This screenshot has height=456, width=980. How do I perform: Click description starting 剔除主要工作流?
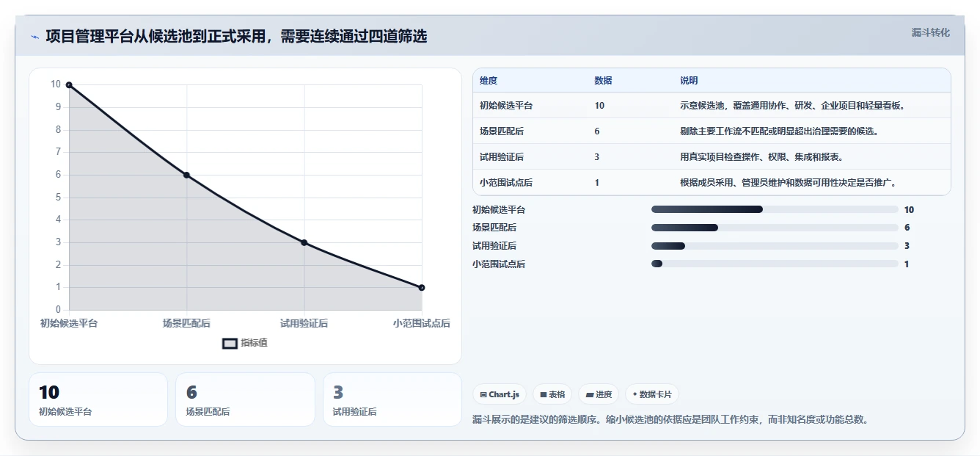(x=779, y=131)
